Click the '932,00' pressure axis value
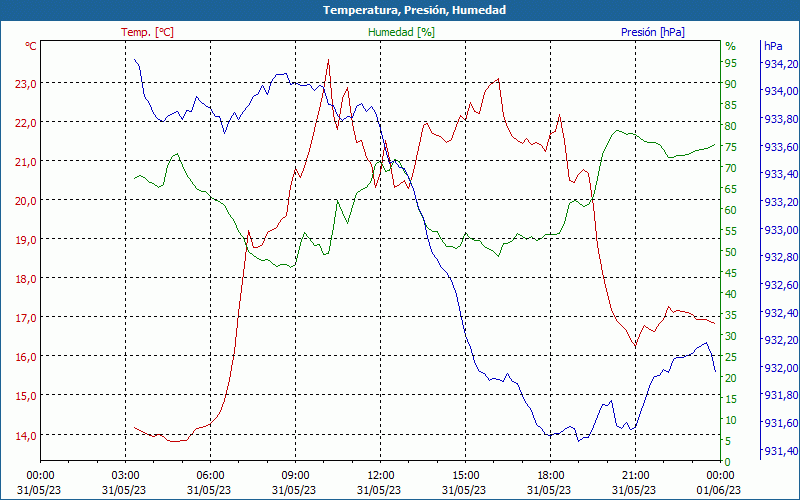Screen dimensions: 800x500 pos(780,368)
